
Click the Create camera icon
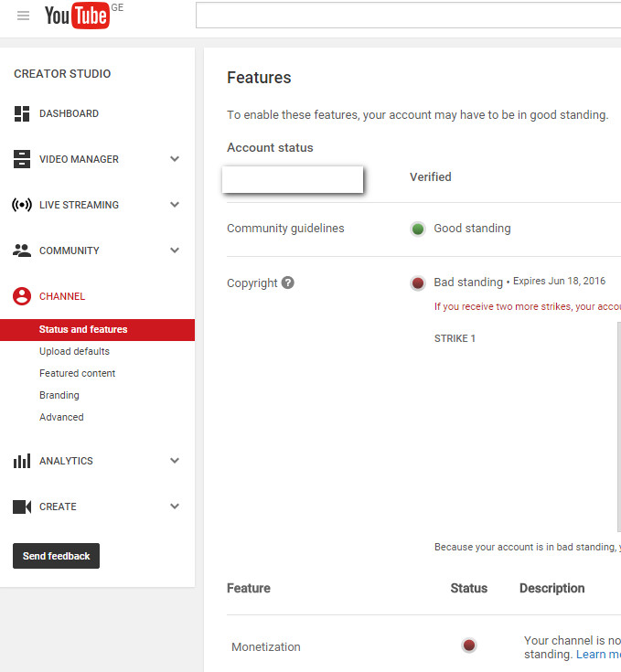point(22,507)
